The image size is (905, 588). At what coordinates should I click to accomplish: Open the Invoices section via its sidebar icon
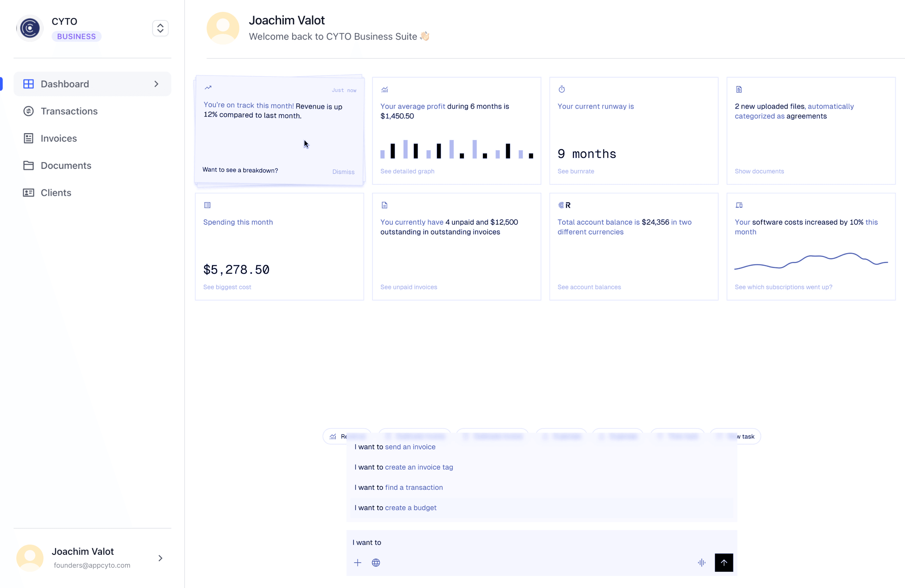pos(28,138)
